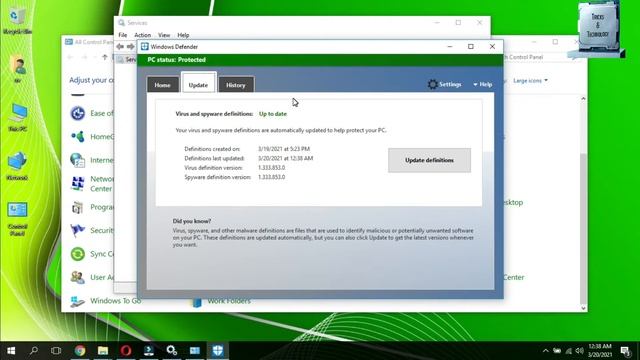Viewport: 640px width, 360px height.
Task: Click the Services window title icon
Action: click(x=121, y=23)
